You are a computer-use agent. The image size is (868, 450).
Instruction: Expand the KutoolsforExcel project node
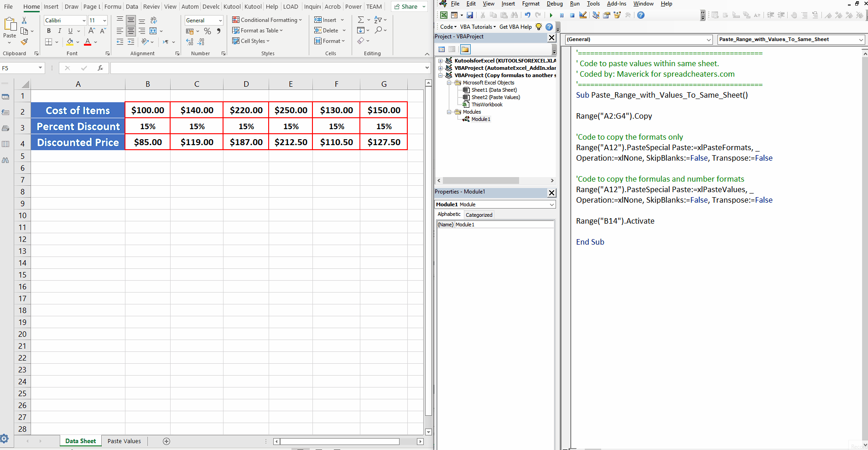coord(441,61)
